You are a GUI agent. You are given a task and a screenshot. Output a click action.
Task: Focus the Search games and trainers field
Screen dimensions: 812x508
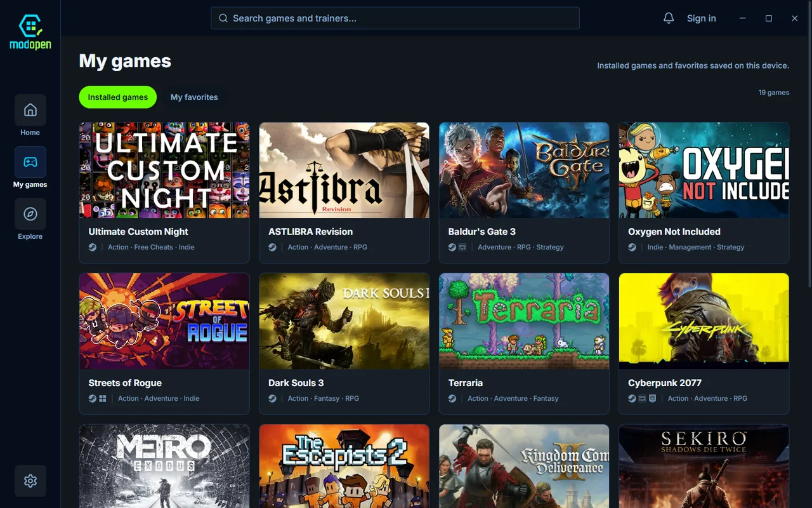395,18
